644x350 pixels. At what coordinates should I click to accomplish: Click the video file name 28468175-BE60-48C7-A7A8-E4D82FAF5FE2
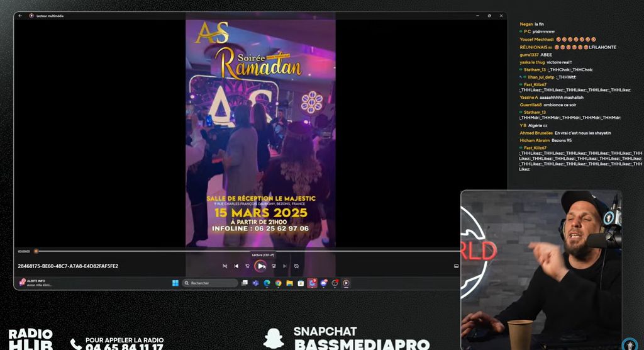pyautogui.click(x=68, y=266)
